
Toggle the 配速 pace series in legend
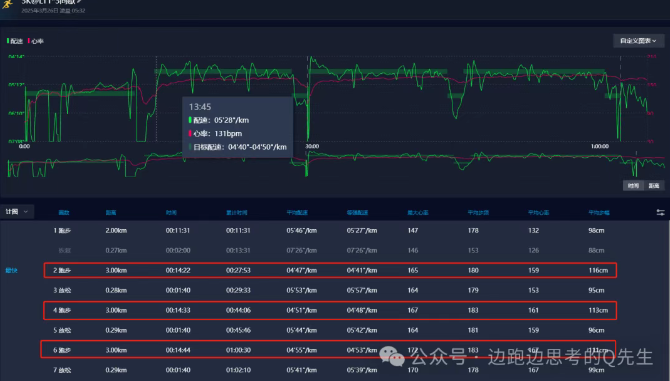(x=15, y=41)
